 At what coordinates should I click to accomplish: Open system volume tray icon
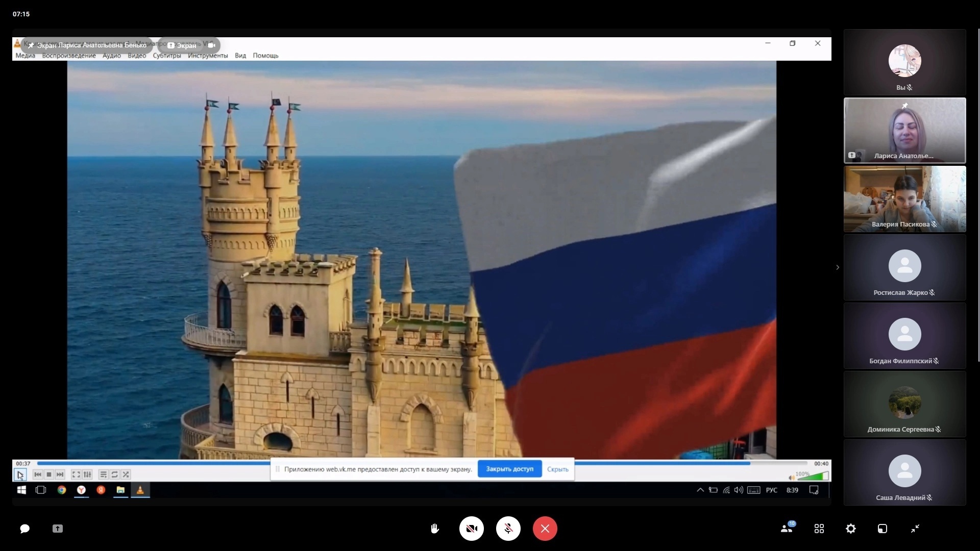point(739,490)
